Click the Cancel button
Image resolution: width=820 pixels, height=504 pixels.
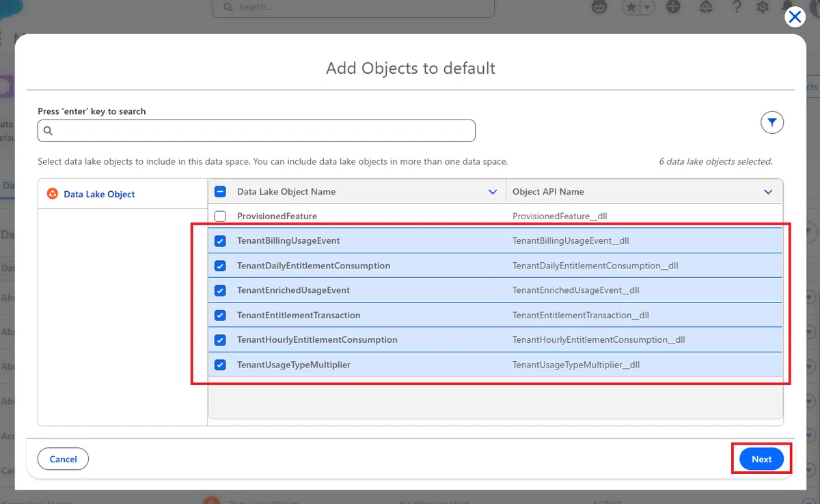point(63,459)
